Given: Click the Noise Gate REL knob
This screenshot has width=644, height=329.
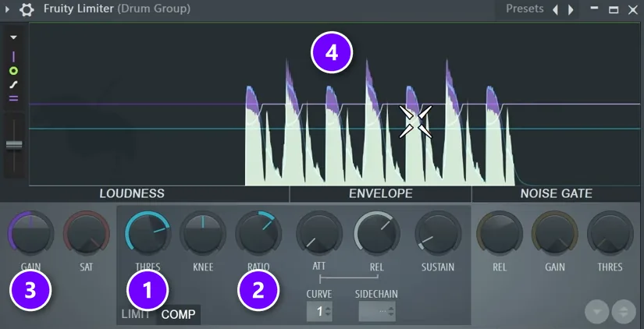Looking at the screenshot, I should (x=500, y=233).
